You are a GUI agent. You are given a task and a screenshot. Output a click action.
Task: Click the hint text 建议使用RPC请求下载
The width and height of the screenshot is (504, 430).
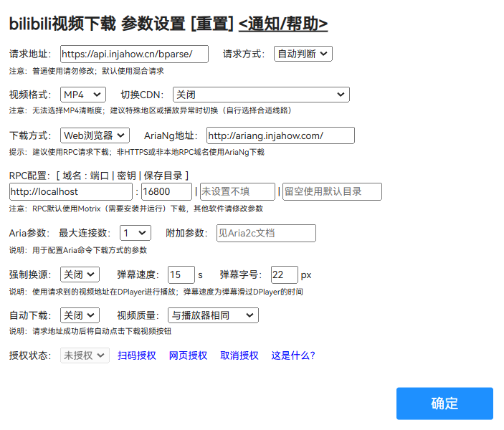[71, 152]
